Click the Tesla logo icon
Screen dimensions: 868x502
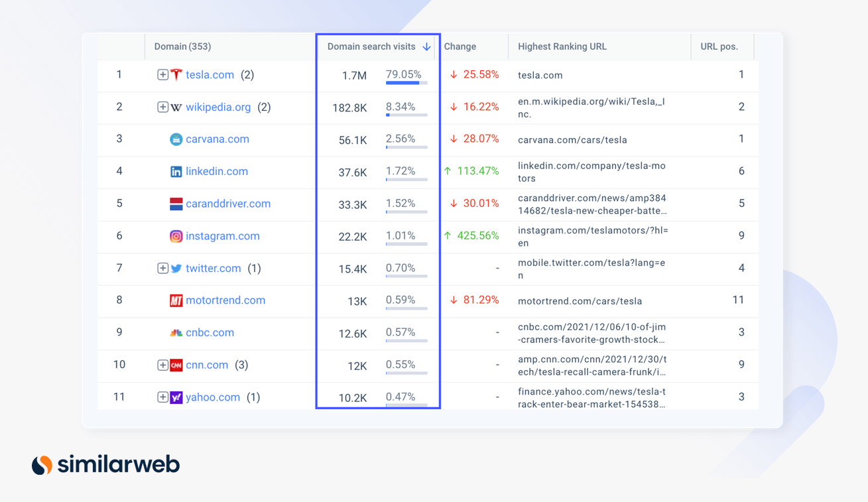click(x=176, y=75)
